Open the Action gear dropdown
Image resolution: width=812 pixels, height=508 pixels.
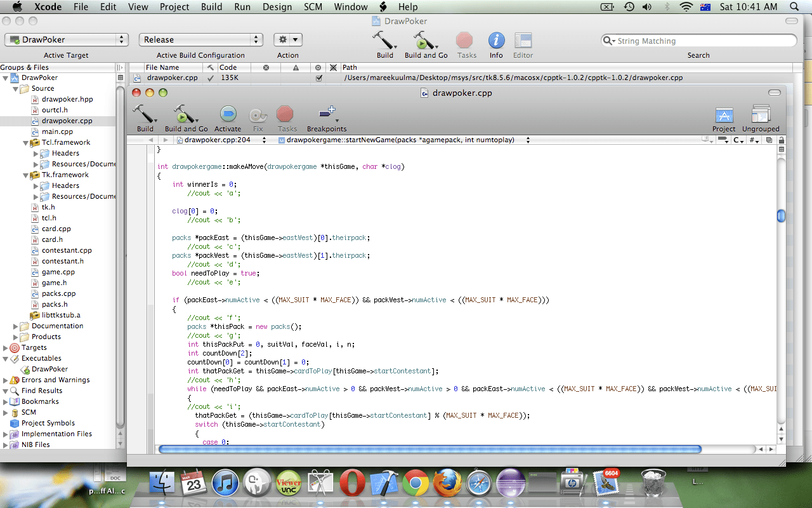287,39
